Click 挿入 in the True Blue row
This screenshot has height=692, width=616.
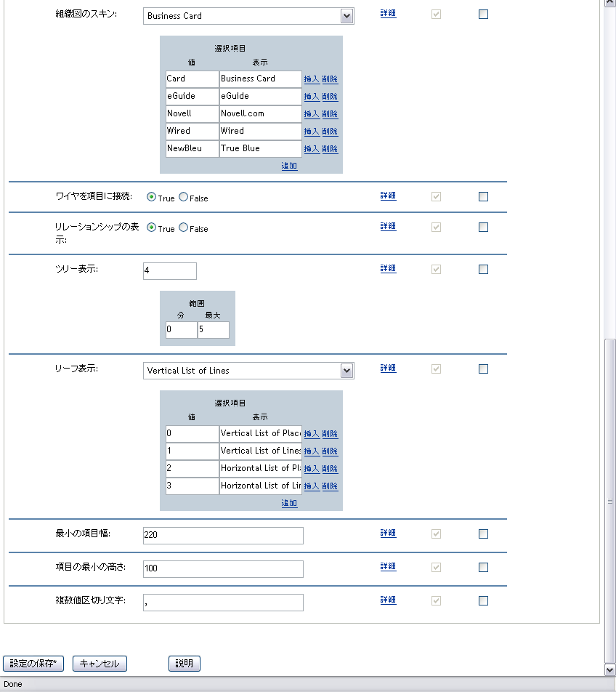(312, 149)
